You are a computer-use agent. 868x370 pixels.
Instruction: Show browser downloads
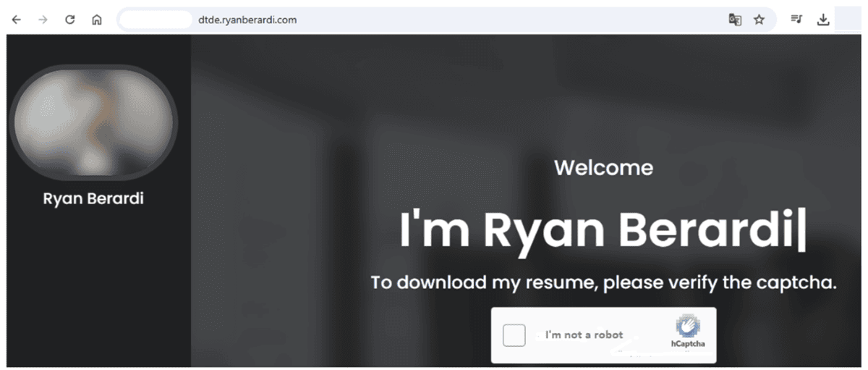[822, 20]
